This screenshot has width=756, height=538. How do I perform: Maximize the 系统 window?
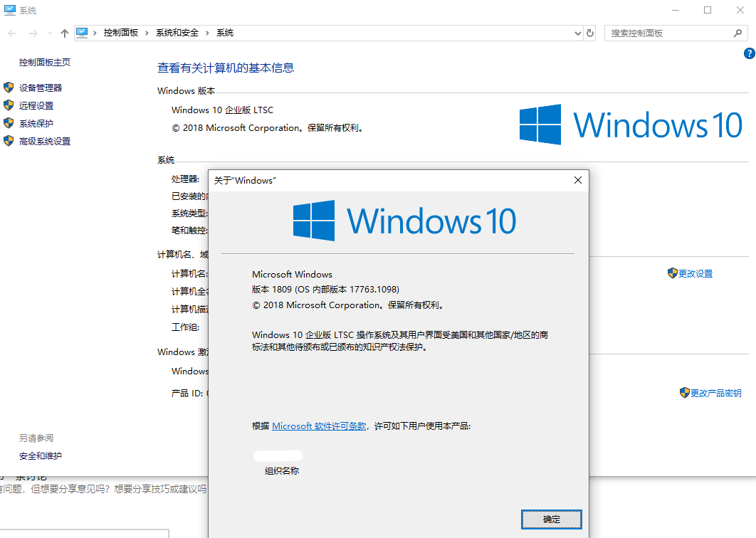click(x=708, y=10)
